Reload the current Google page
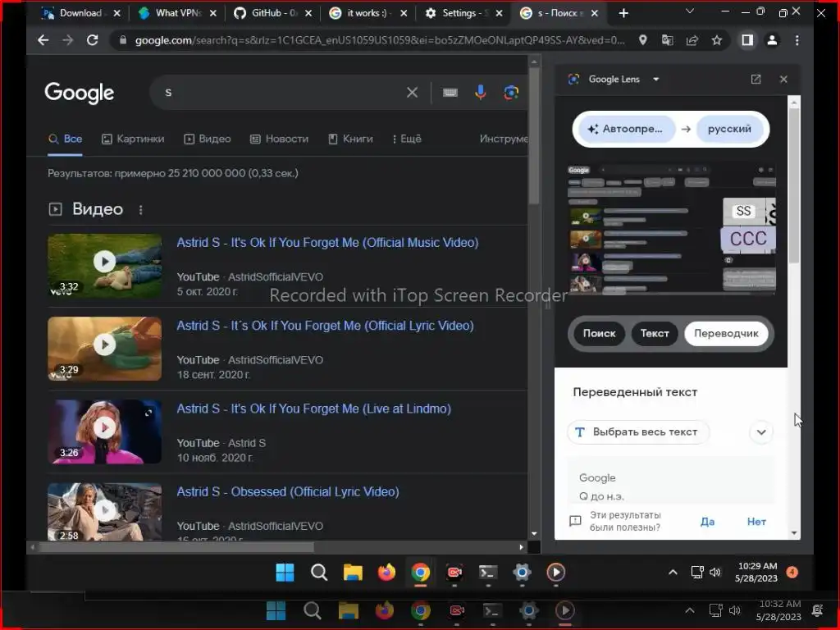 pyautogui.click(x=92, y=40)
